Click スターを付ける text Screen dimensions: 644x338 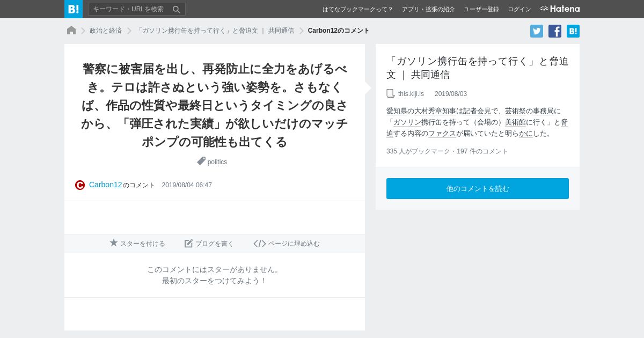click(x=143, y=244)
